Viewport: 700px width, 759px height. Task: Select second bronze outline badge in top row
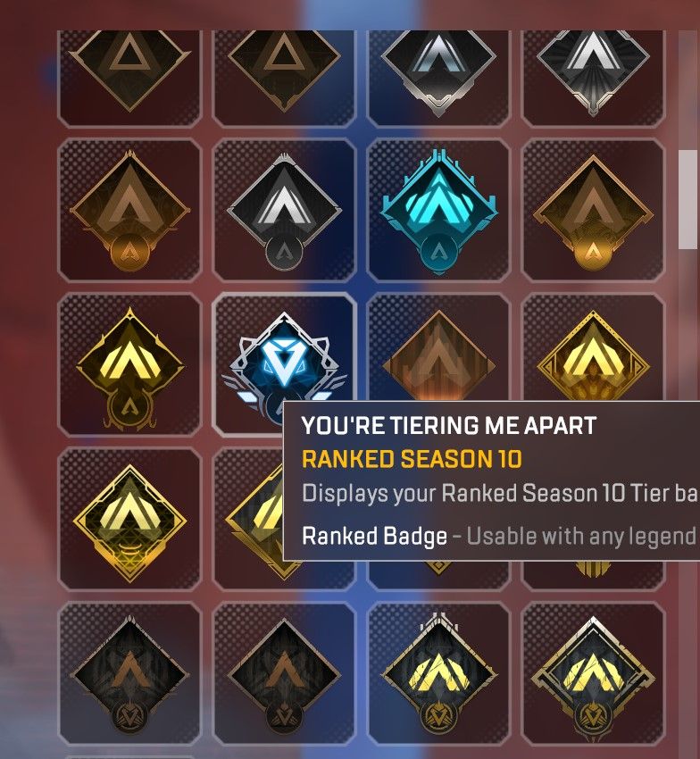pyautogui.click(x=284, y=78)
